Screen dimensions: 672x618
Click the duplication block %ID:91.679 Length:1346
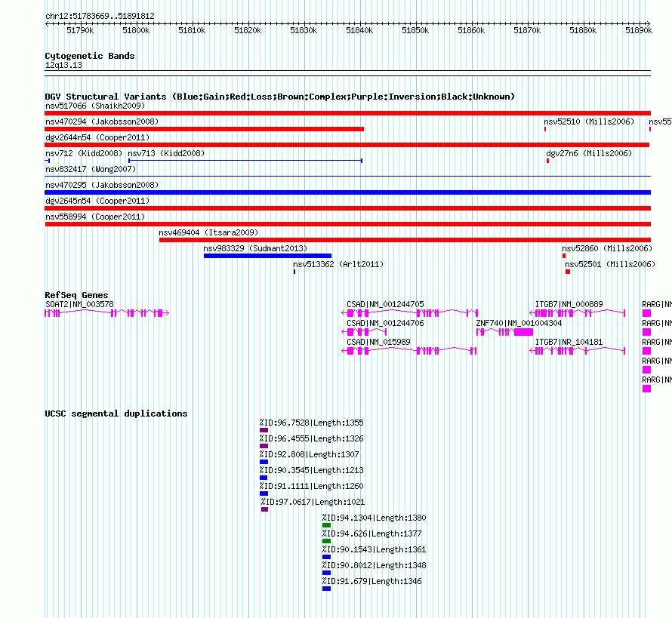coord(327,589)
